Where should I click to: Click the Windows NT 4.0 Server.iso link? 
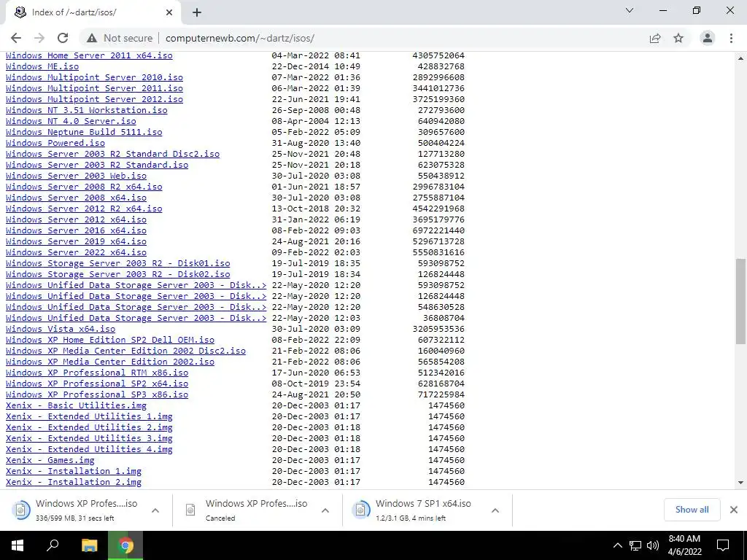click(x=71, y=121)
